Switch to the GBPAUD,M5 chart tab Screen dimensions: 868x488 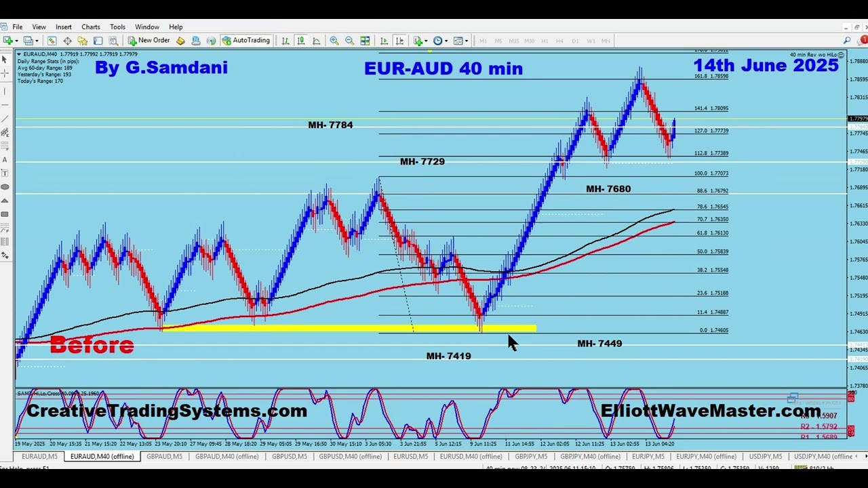(164, 457)
